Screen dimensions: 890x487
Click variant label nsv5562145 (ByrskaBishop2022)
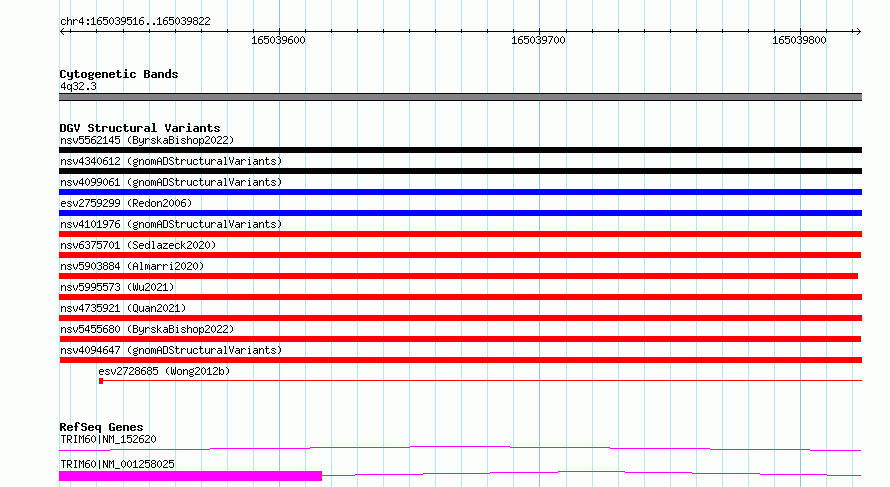[147, 140]
